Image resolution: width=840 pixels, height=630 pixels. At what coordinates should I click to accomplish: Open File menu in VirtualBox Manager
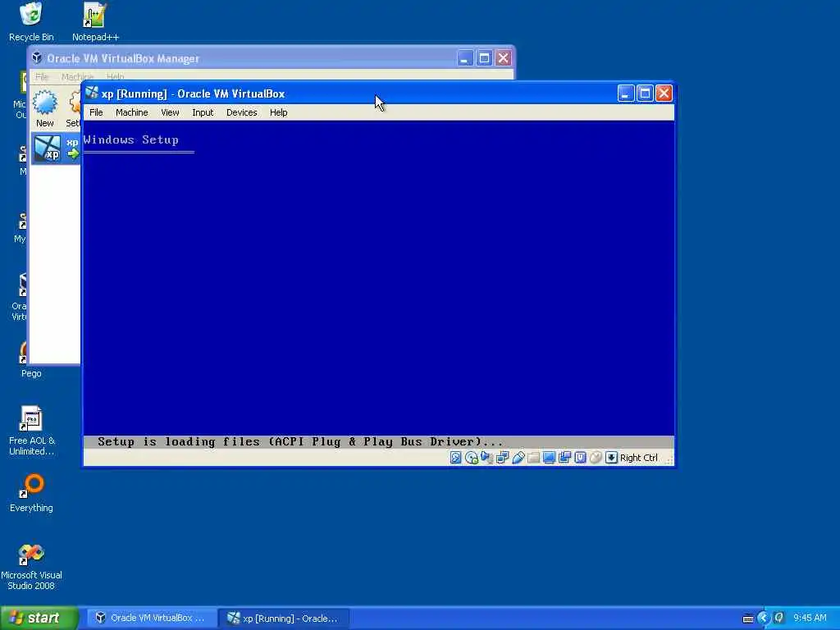coord(42,76)
